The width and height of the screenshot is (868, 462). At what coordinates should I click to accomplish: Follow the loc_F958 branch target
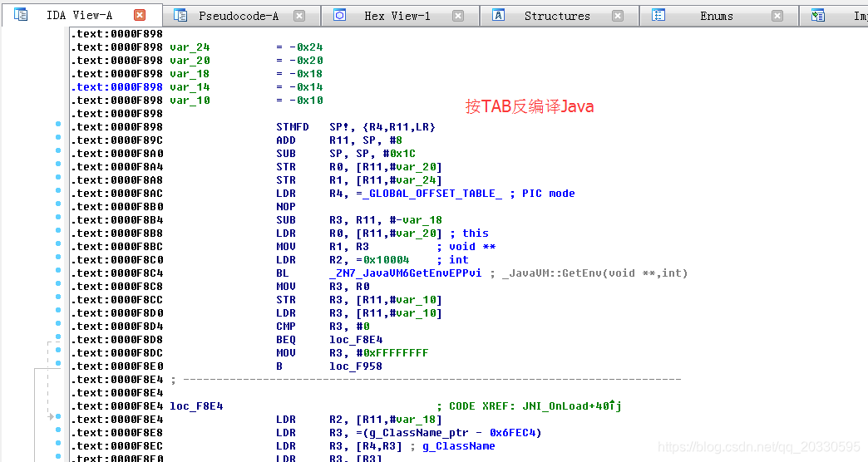click(x=356, y=366)
